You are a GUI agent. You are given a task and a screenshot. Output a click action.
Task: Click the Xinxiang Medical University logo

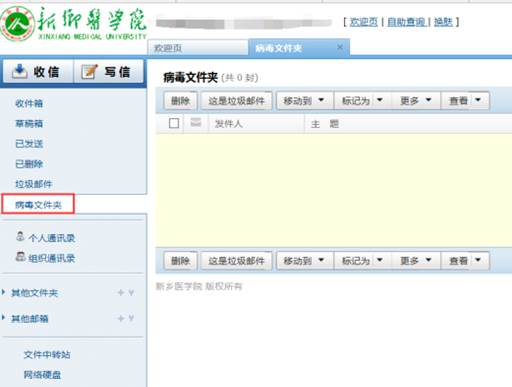tap(74, 23)
